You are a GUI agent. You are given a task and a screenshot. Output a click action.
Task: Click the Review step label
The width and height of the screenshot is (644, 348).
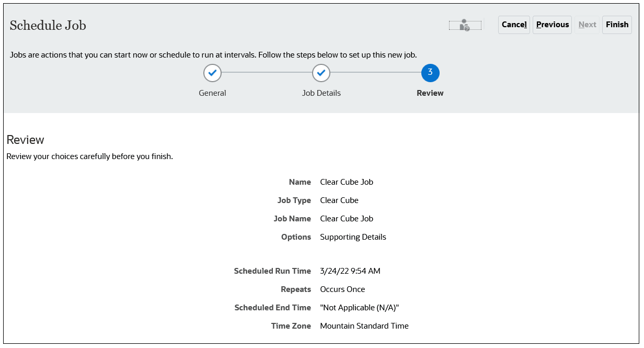[430, 93]
